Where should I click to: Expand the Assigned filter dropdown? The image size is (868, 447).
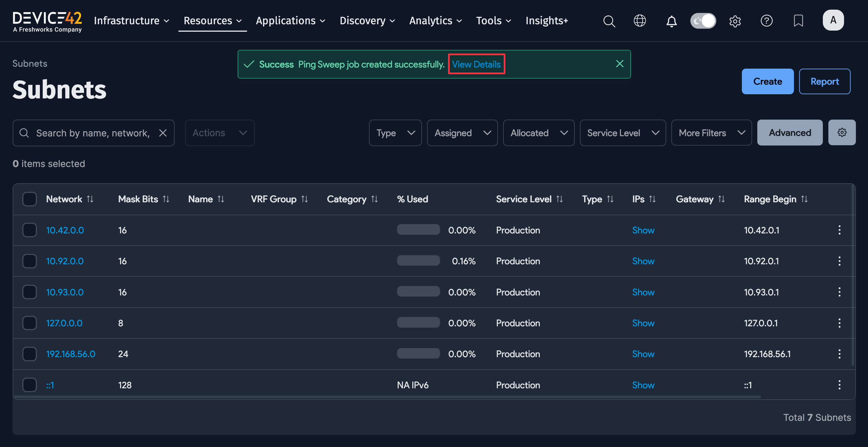[x=462, y=133]
